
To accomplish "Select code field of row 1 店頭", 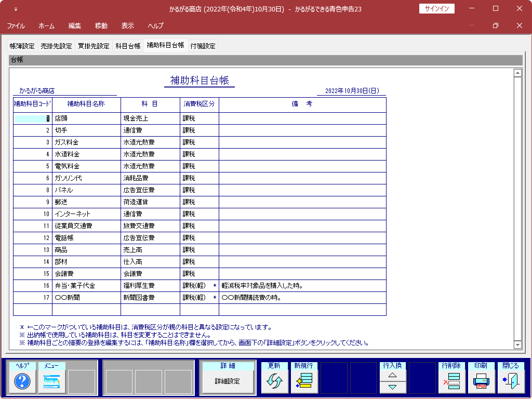I will click(x=33, y=119).
